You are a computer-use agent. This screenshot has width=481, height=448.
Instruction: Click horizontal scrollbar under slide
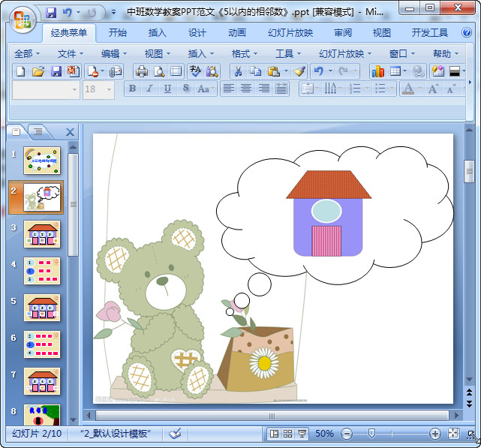tap(272, 416)
